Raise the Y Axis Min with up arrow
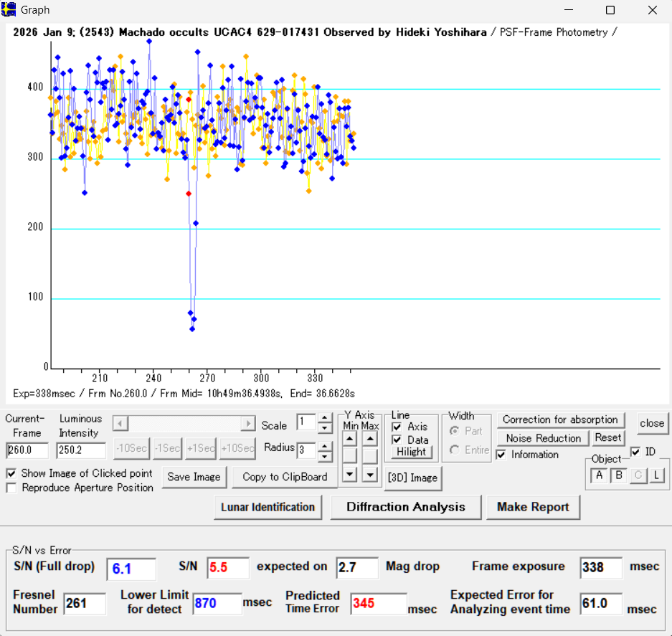Screen dimensions: 672x636 349,438
